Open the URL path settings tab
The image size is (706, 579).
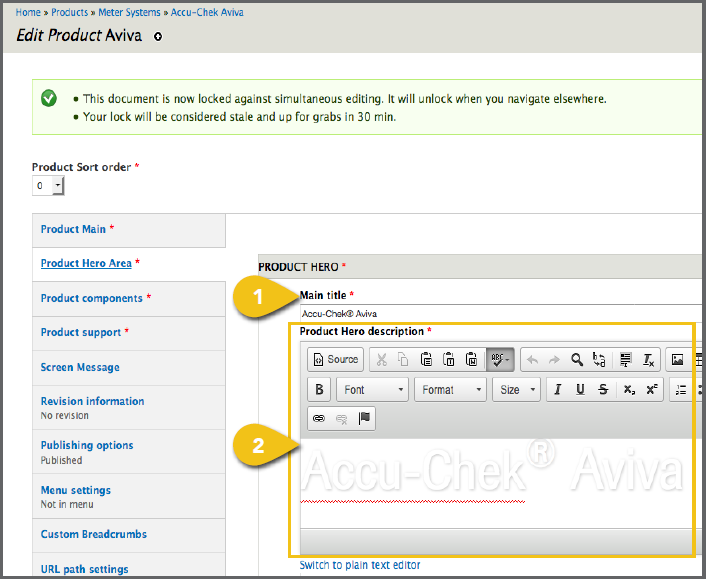pyautogui.click(x=129, y=566)
